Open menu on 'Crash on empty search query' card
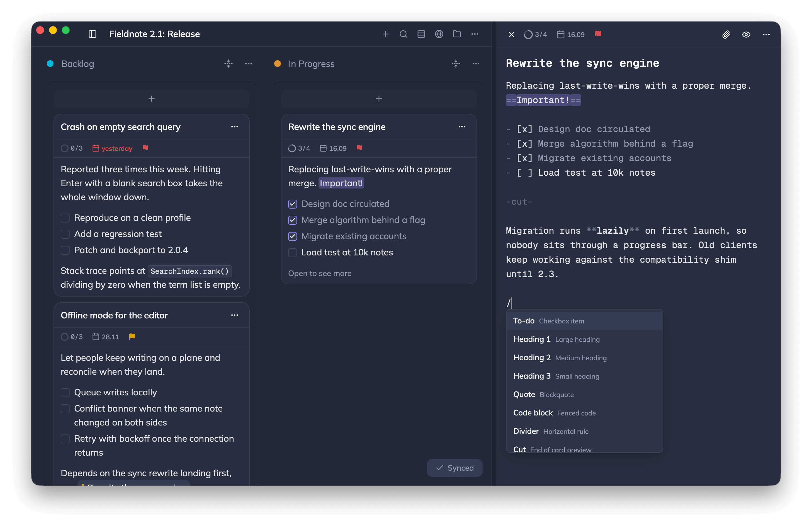The height and width of the screenshot is (527, 812). pos(235,127)
